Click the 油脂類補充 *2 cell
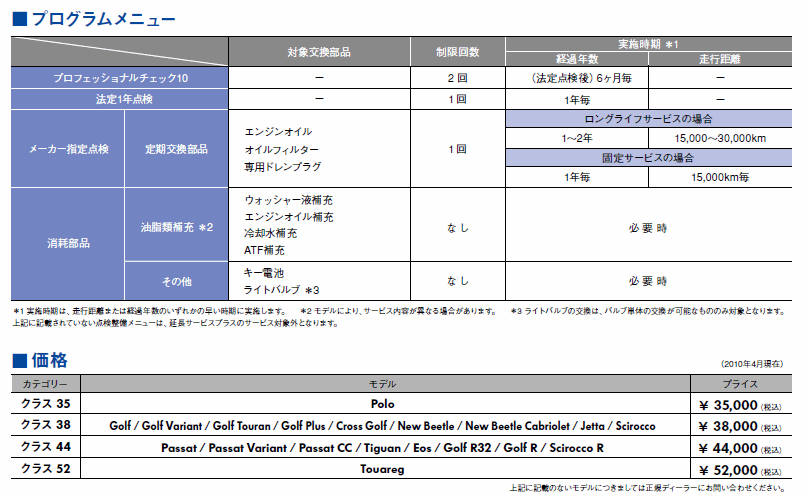 (x=176, y=227)
